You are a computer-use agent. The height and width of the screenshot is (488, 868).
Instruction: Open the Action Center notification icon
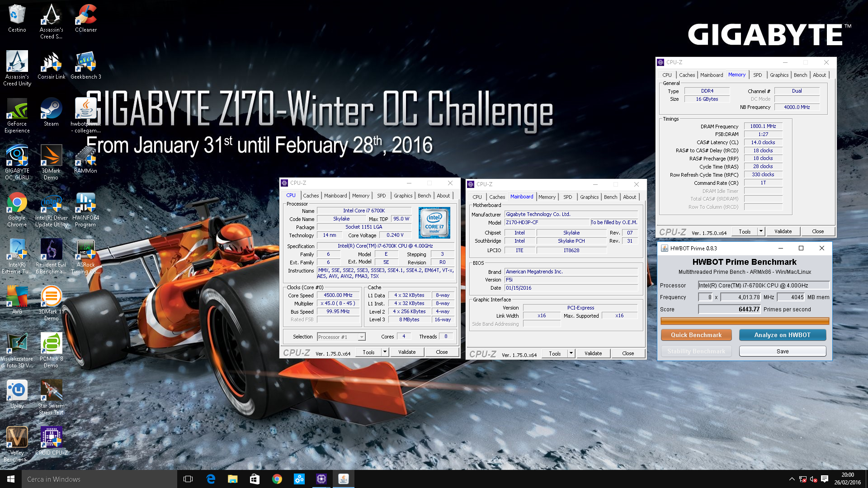click(x=824, y=479)
